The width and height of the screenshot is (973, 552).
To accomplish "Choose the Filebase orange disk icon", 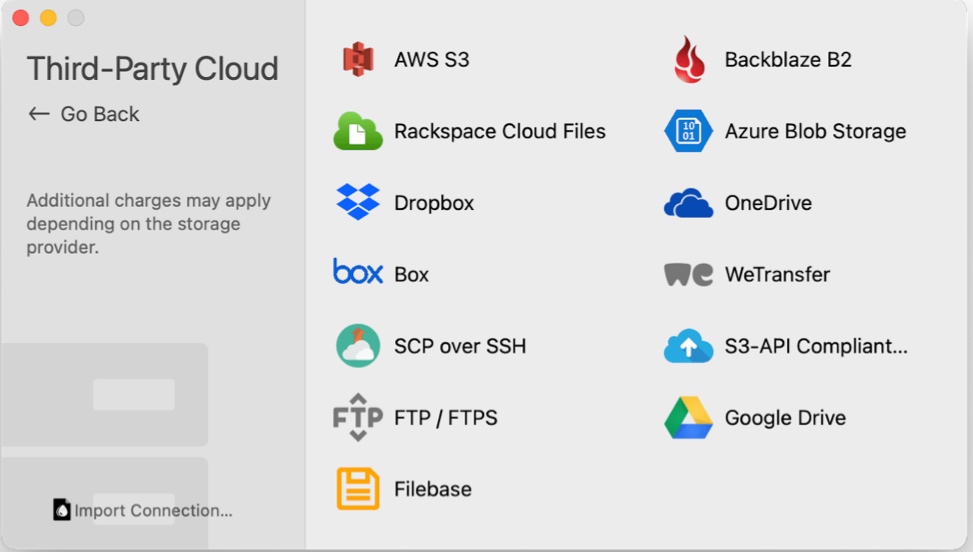I will point(358,489).
